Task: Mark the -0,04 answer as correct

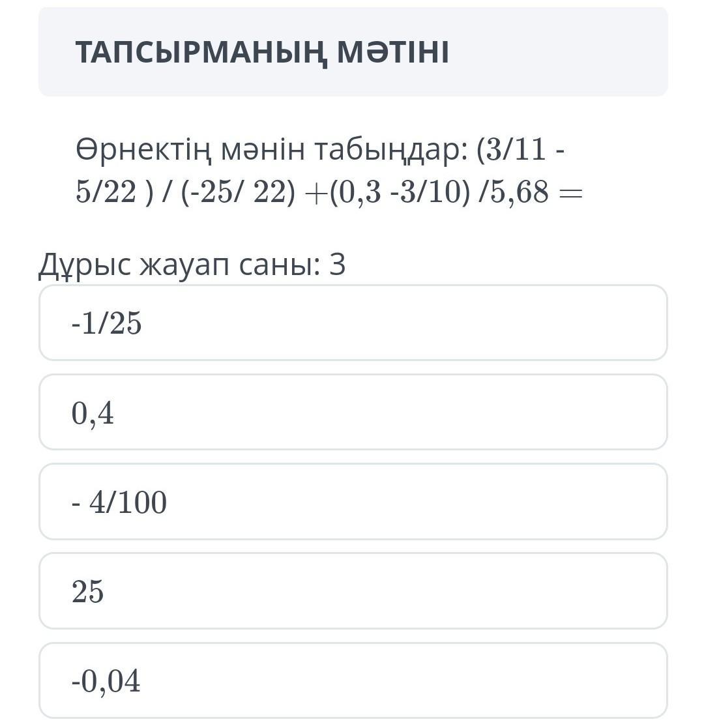Action: click(353, 680)
